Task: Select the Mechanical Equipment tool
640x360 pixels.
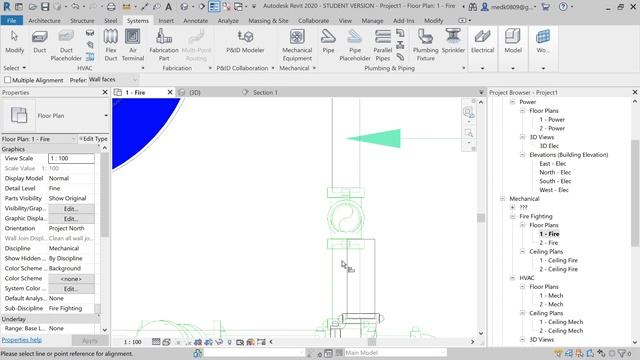Action: [x=297, y=45]
